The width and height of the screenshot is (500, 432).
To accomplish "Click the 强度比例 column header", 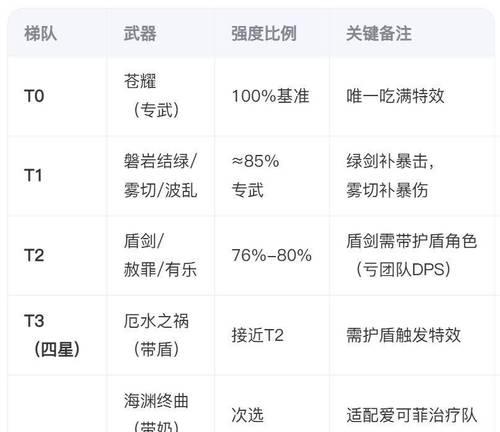I will pos(264,33).
